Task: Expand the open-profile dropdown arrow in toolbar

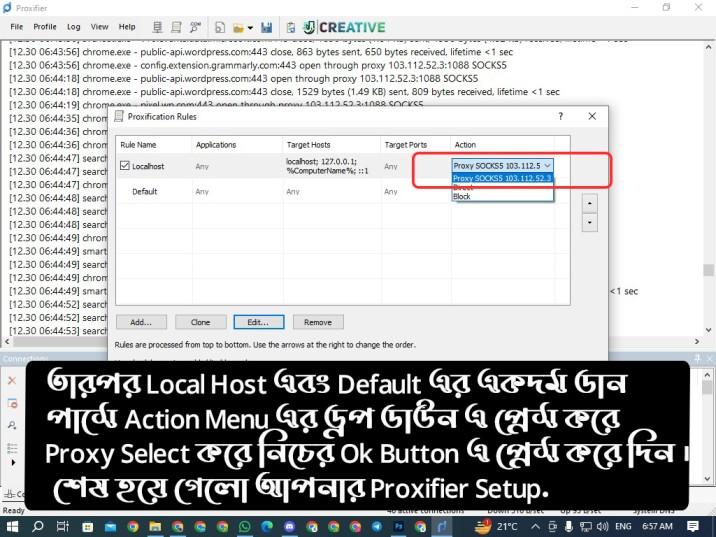Action: pyautogui.click(x=250, y=28)
